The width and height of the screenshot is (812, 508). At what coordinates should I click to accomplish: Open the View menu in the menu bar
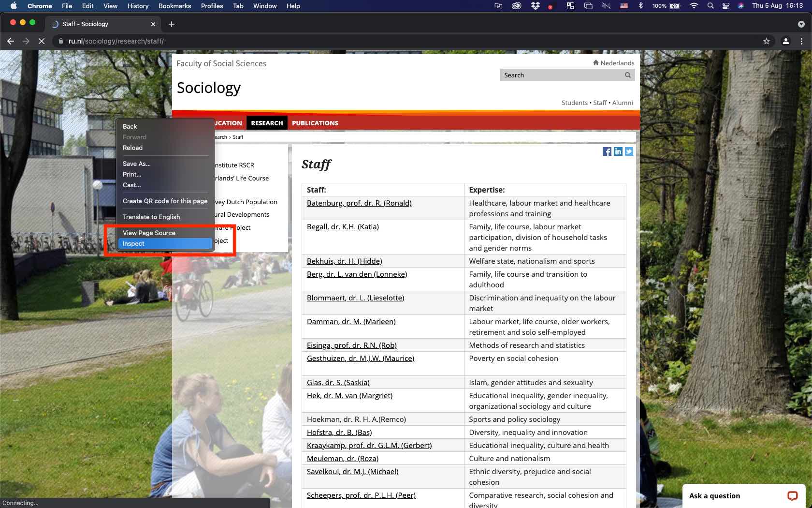tap(110, 6)
